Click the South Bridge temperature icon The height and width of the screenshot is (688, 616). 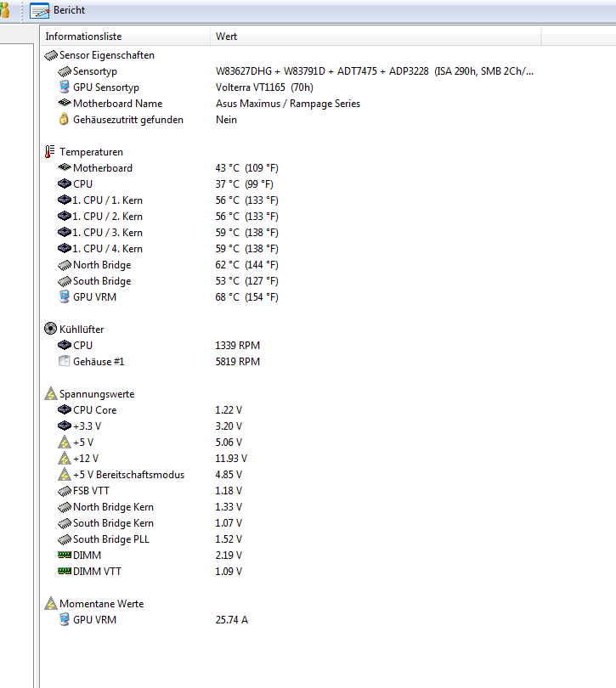tap(65, 281)
